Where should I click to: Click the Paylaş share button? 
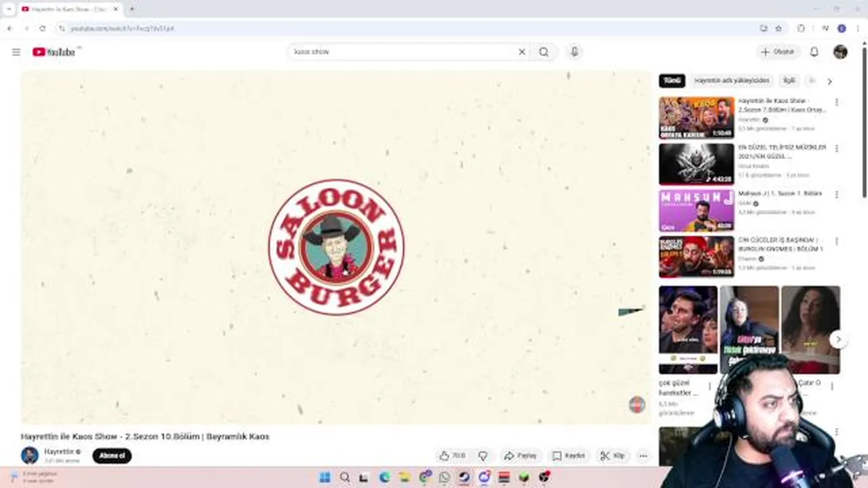521,456
